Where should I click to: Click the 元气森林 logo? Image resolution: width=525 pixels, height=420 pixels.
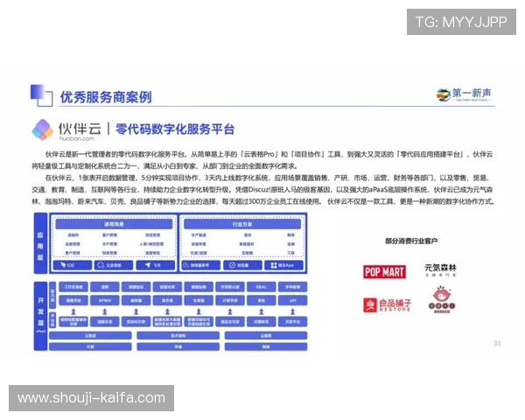point(440,270)
